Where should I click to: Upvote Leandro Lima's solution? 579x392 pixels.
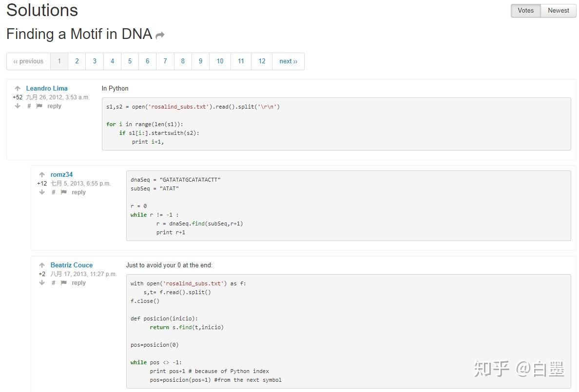pos(18,89)
